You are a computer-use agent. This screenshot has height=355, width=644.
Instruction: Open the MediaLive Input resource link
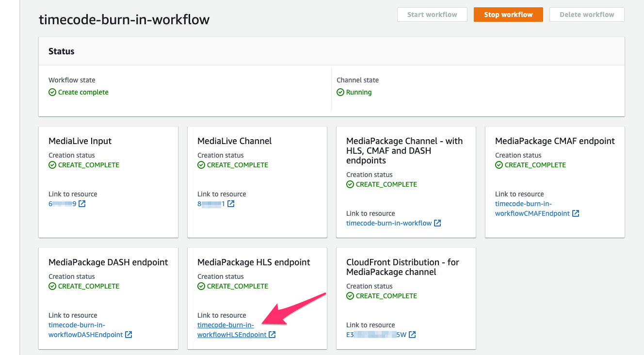(x=63, y=204)
